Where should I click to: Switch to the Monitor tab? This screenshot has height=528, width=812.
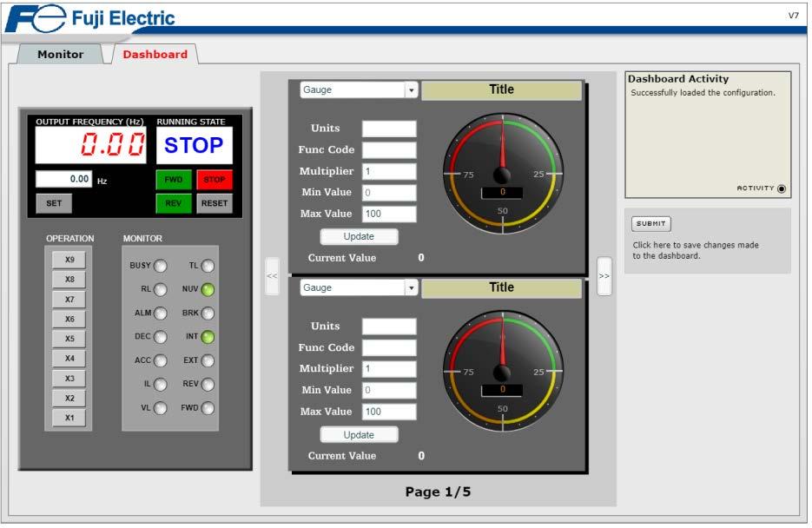tap(61, 55)
